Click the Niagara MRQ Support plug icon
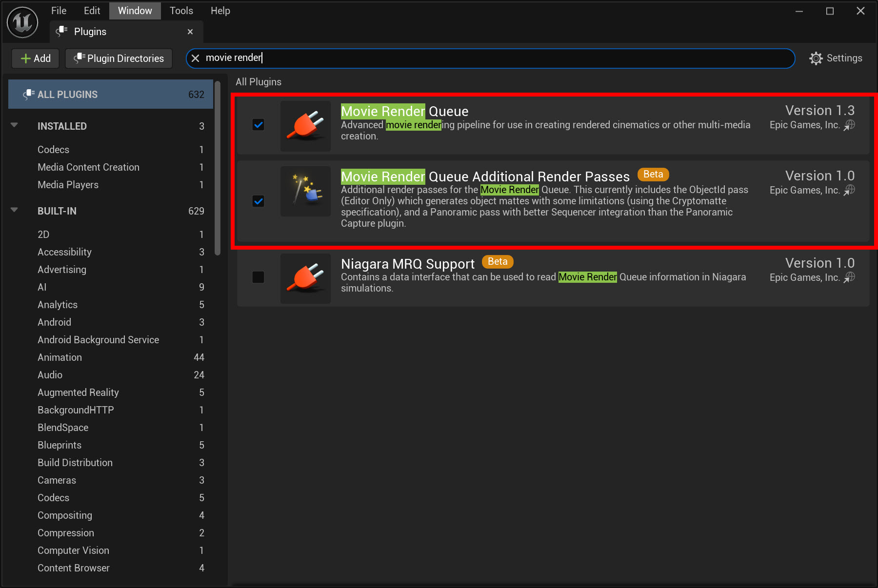 pyautogui.click(x=305, y=278)
